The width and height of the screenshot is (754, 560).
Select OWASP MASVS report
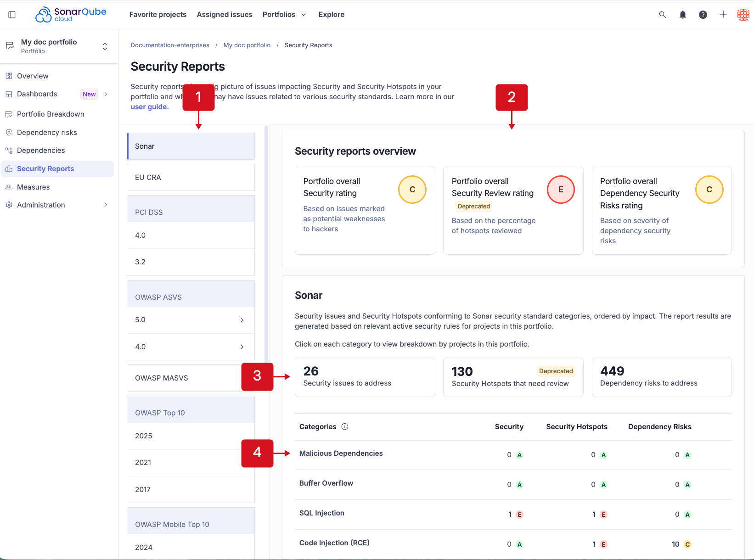coord(191,378)
